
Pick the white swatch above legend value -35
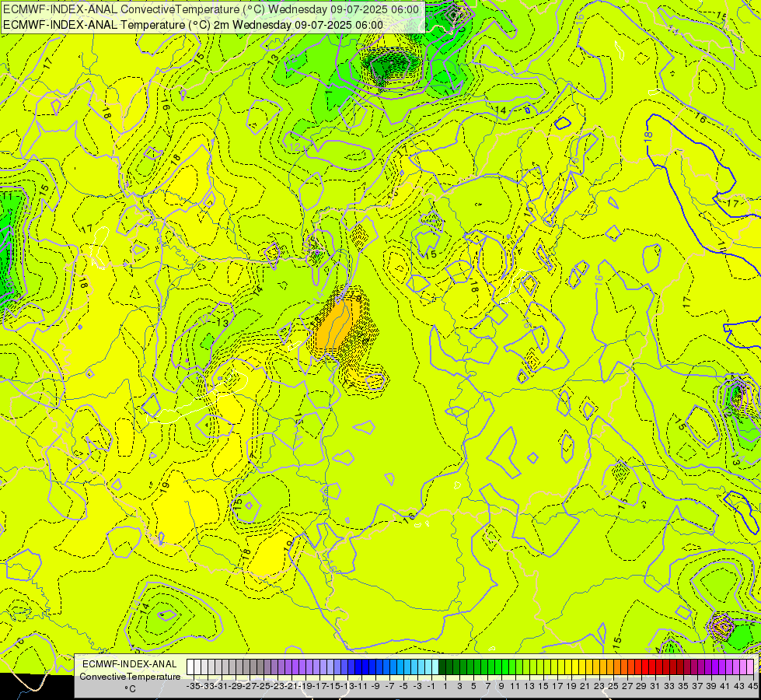click(190, 667)
